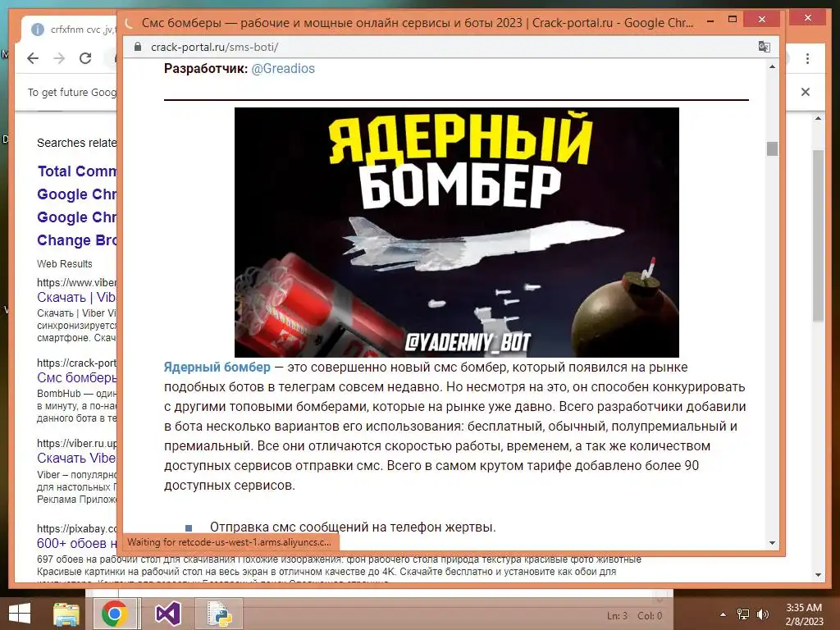Click back arrow in background Chrome window
The width and height of the screenshot is (840, 630).
33,58
